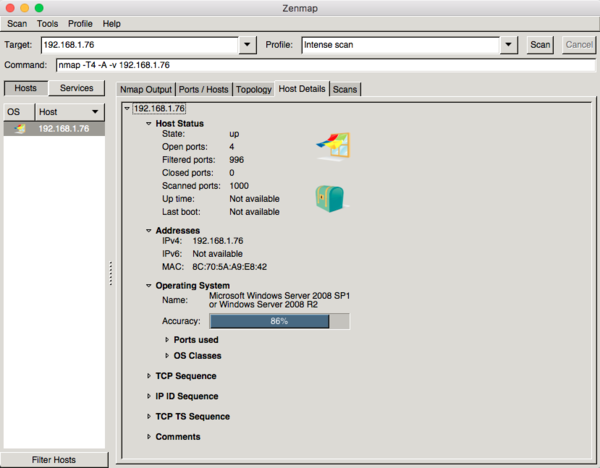Click the Filtered ports value 996

[236, 160]
